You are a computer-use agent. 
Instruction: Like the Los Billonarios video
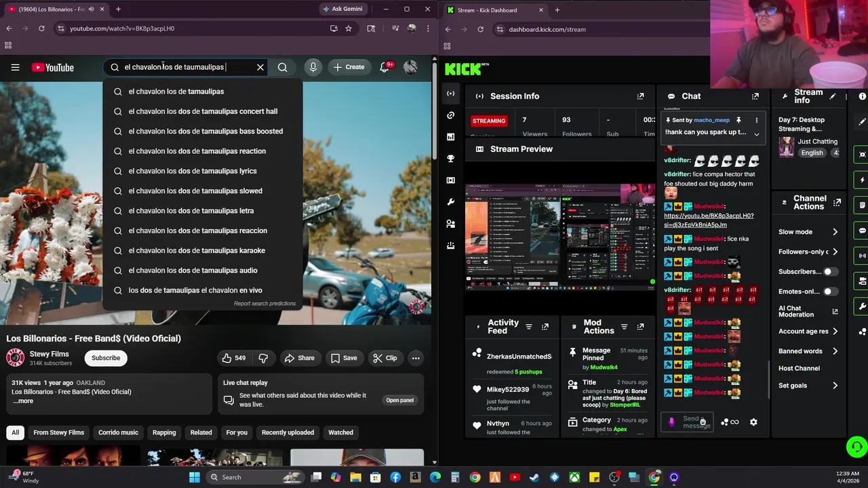[233, 358]
